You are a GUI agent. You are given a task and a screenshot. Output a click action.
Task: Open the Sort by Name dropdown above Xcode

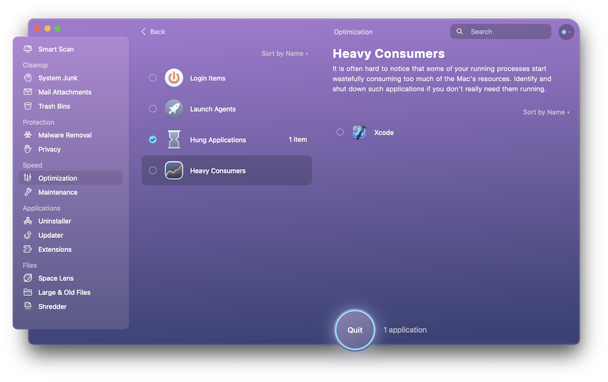[546, 112]
